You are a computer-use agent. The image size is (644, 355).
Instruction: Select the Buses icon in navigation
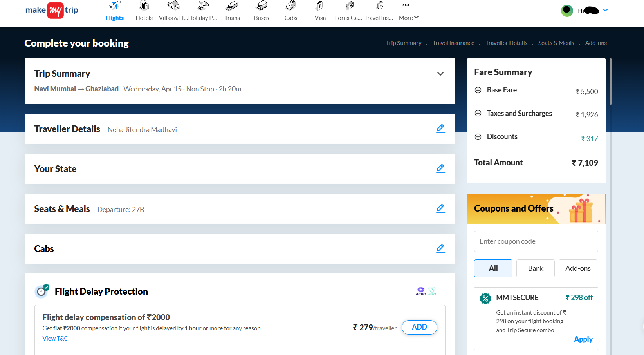(x=262, y=6)
